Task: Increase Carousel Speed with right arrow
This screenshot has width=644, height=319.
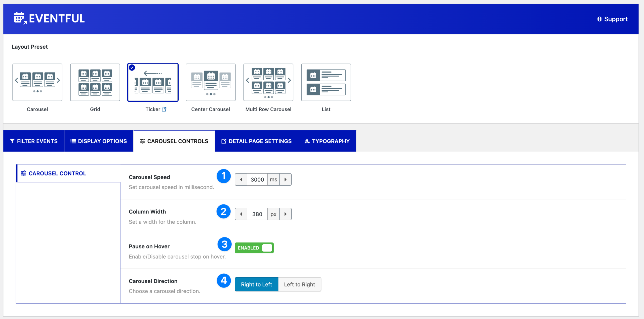Action: pyautogui.click(x=285, y=180)
